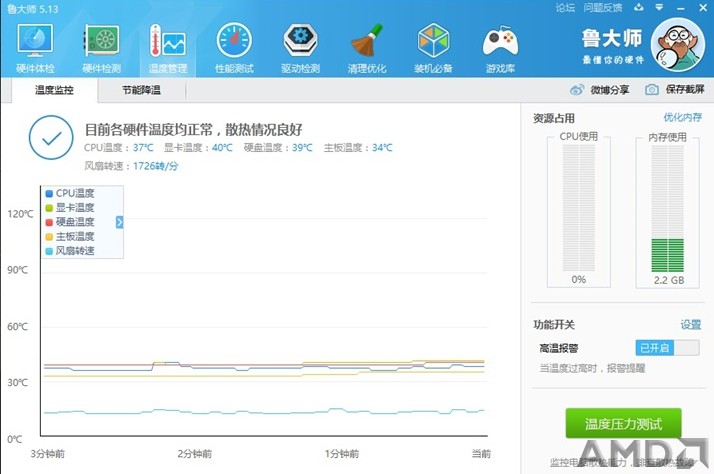The height and width of the screenshot is (474, 714).
Task: Click memory value 2.2 GB
Action: click(x=669, y=280)
